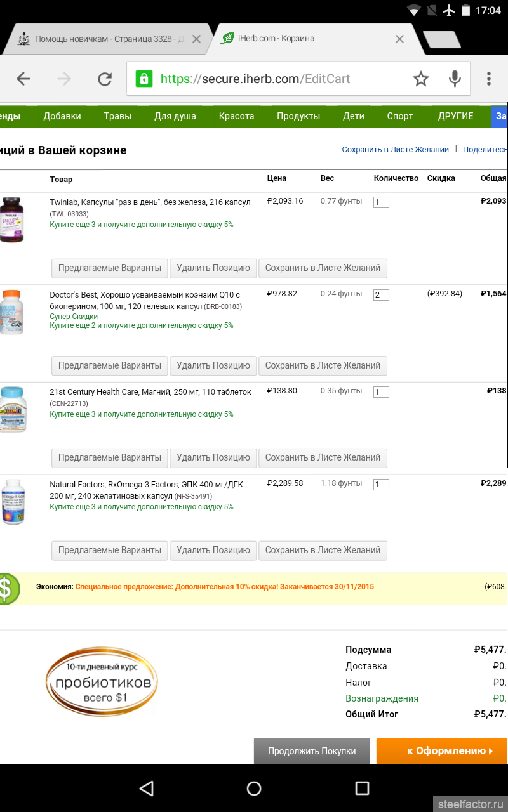Open the Android recent apps square
The image size is (508, 812).
coord(362,788)
